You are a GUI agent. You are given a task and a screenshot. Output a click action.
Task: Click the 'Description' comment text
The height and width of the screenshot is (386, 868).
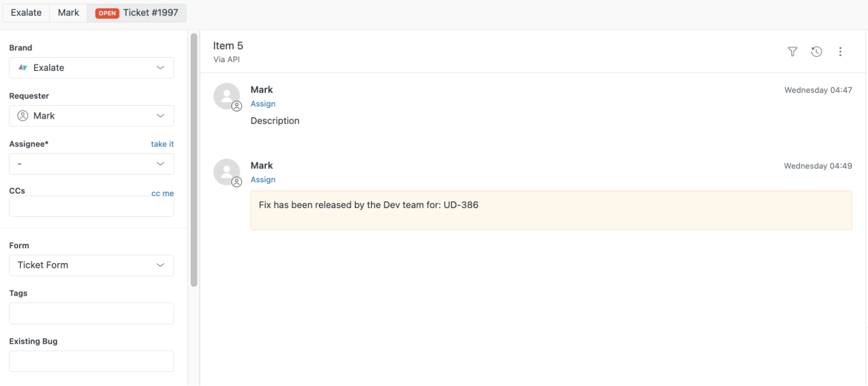pos(275,121)
